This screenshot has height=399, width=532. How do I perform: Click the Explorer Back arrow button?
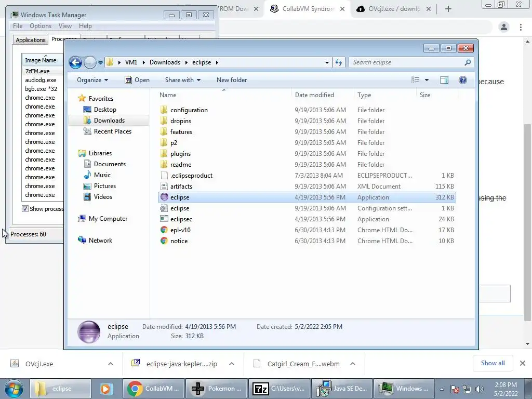[75, 62]
